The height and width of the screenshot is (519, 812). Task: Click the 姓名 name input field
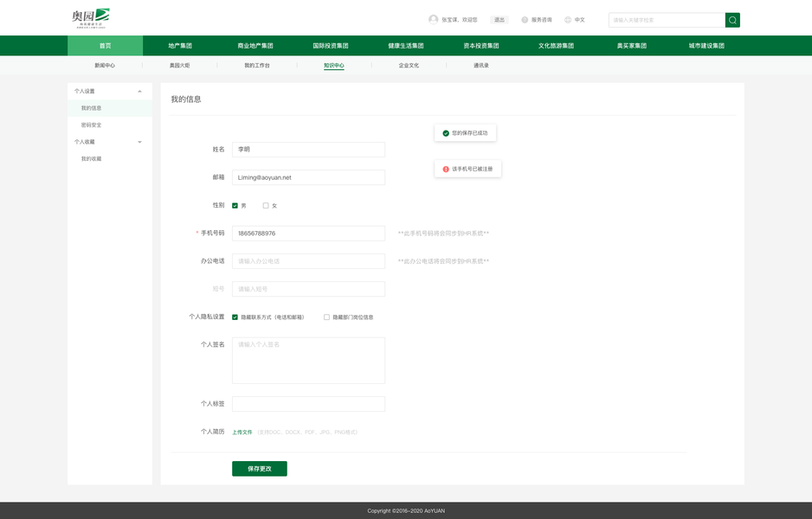[309, 150]
